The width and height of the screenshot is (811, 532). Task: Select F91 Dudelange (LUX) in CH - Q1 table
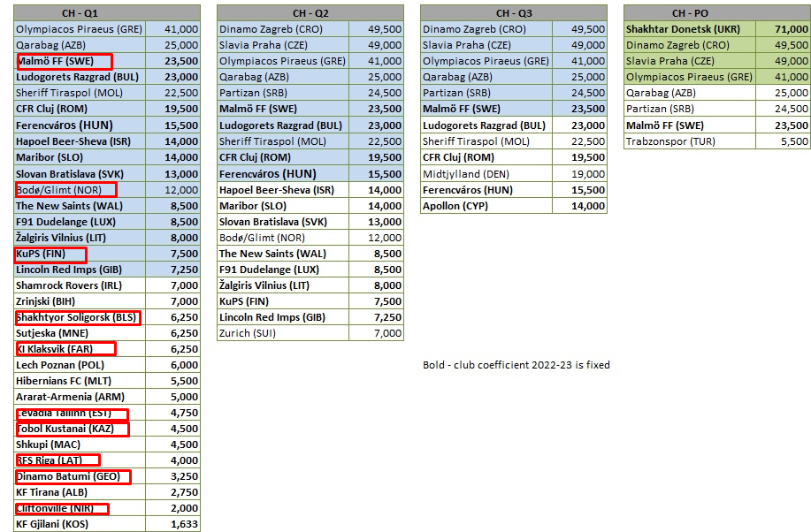coord(80,222)
